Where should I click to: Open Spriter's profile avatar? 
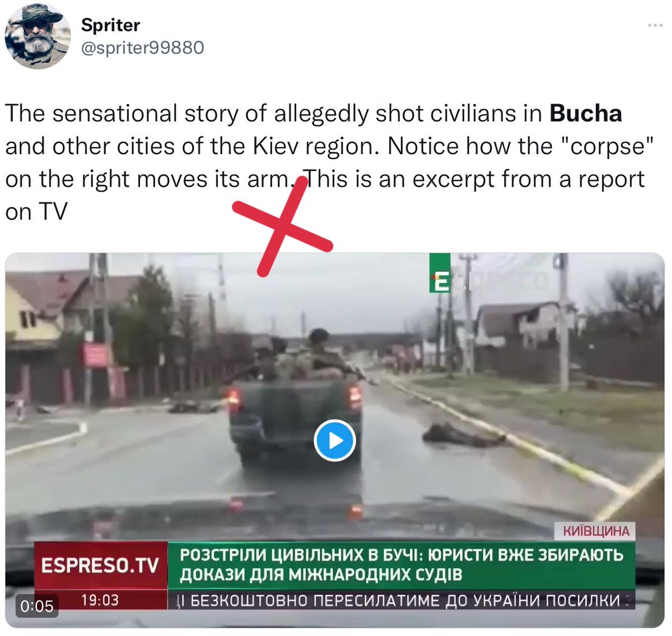(38, 35)
